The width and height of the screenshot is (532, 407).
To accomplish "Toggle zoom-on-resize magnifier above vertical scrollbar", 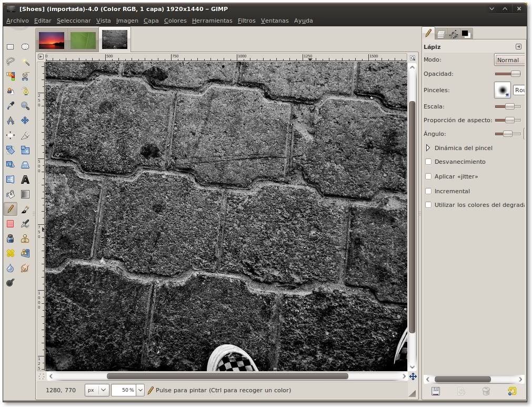I will (x=413, y=58).
